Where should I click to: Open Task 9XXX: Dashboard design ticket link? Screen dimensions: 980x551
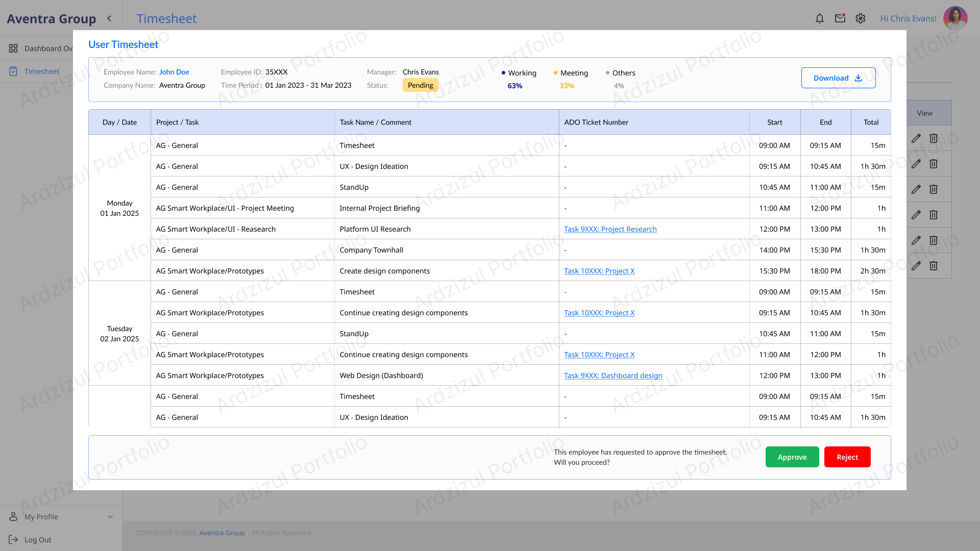[x=613, y=375]
